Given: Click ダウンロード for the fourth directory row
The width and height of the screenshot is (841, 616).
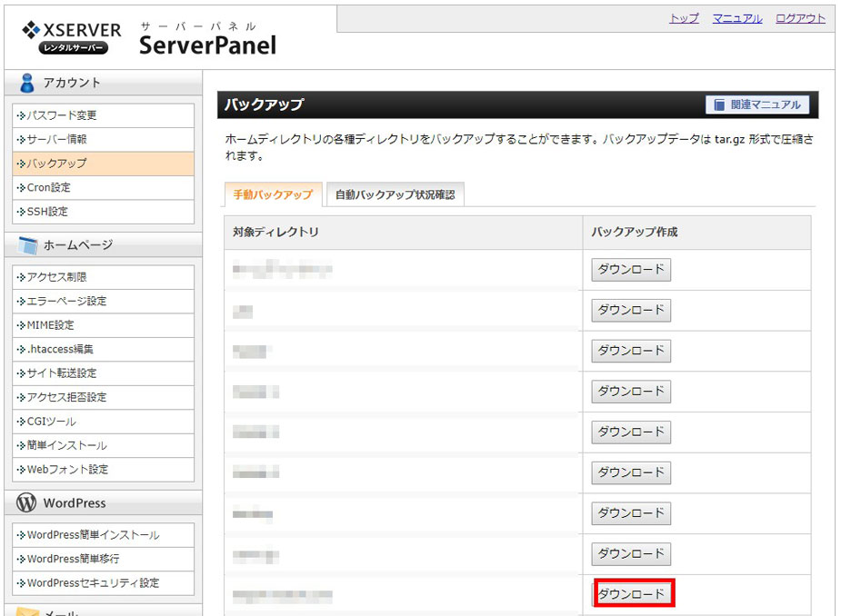Looking at the screenshot, I should click(x=631, y=392).
